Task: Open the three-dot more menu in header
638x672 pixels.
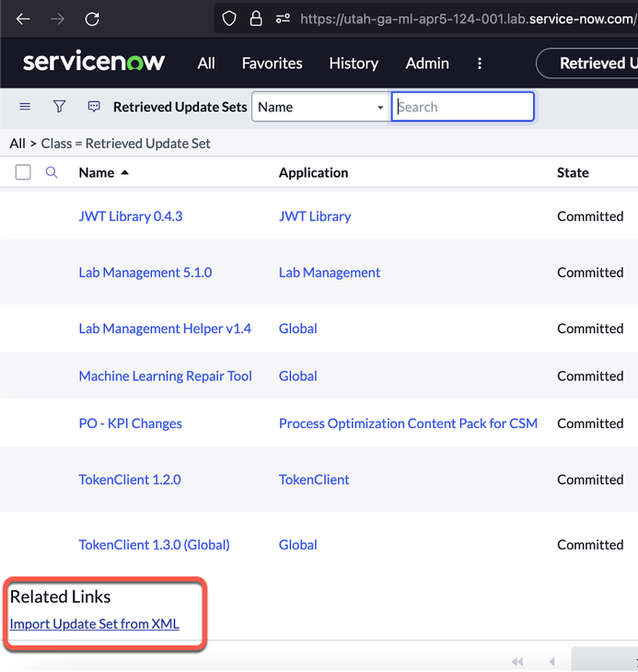Action: 480,64
